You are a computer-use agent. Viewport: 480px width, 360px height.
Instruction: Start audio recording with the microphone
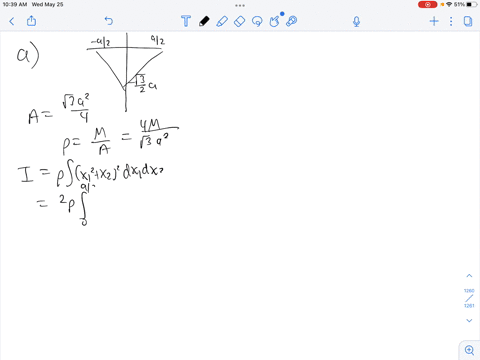coord(356,22)
